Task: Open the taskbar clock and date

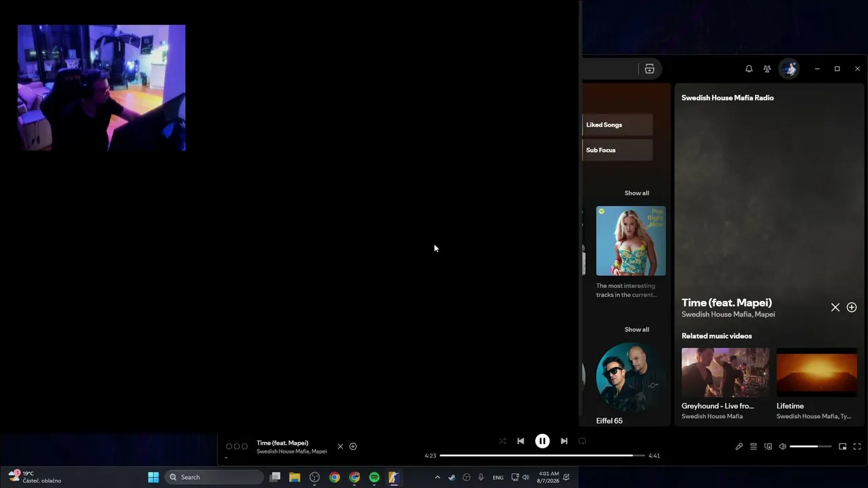Action: [548, 477]
